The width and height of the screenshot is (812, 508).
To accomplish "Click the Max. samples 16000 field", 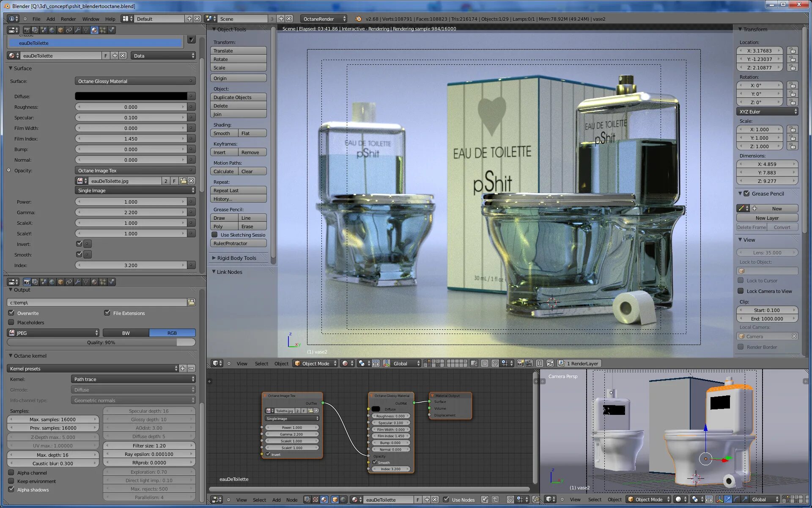I will (x=53, y=420).
